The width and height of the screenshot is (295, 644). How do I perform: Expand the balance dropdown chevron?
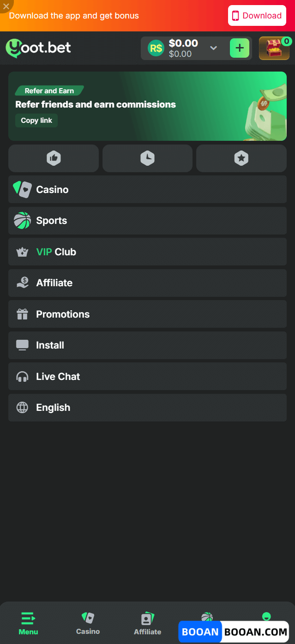[213, 48]
